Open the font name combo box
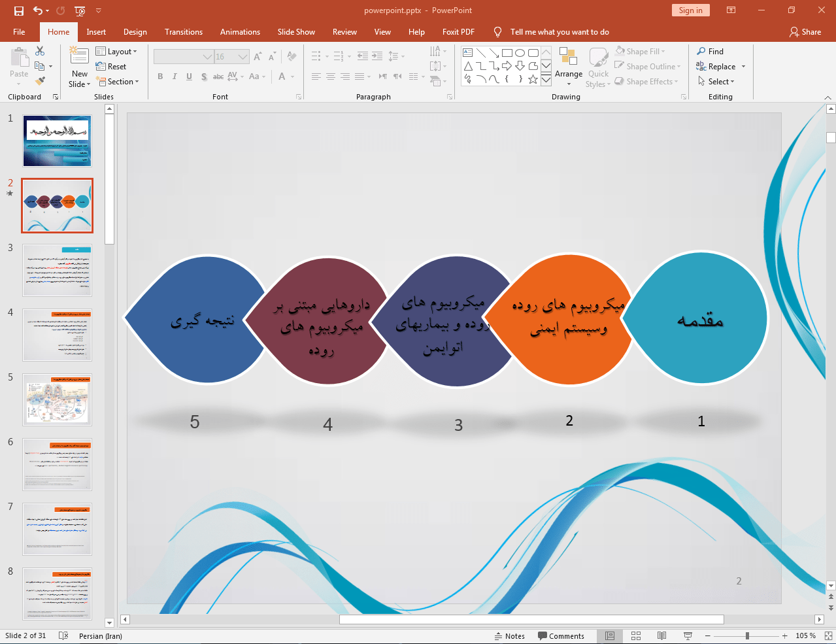This screenshot has height=644, width=836. (184, 57)
